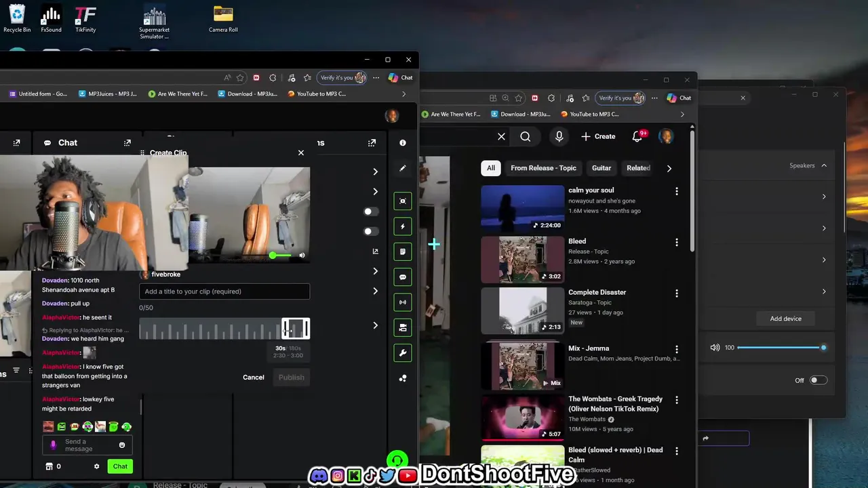The height and width of the screenshot is (488, 868).
Task: Select the Guitar filter chip
Action: tap(601, 168)
